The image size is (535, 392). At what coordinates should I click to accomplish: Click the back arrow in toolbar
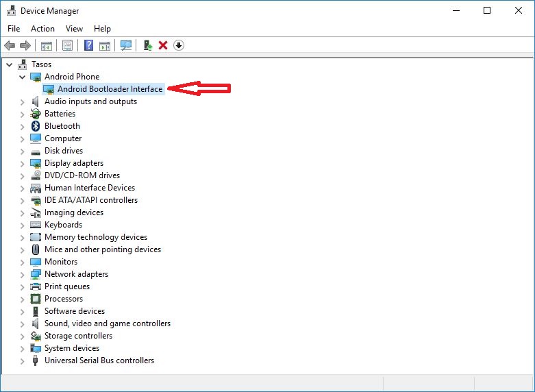point(10,45)
